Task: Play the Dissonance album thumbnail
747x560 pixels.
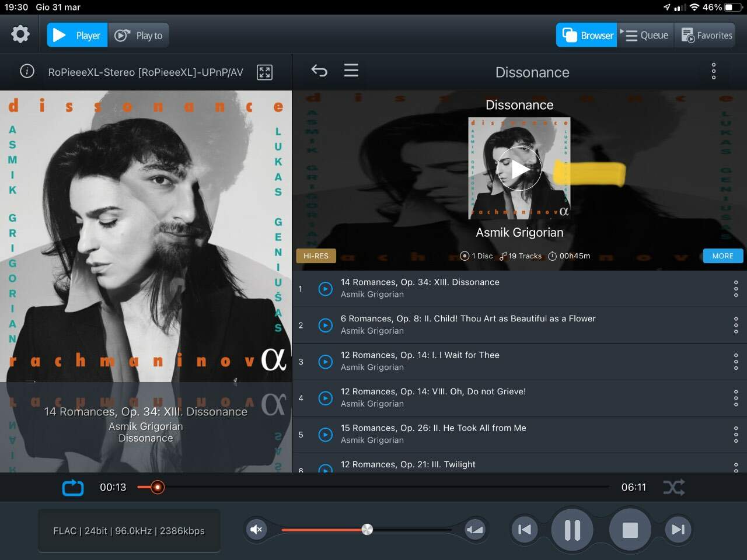Action: (x=519, y=169)
